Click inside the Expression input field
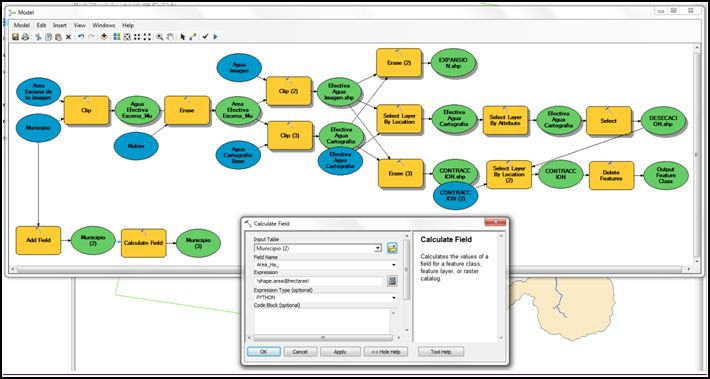The width and height of the screenshot is (710, 379). tap(319, 281)
